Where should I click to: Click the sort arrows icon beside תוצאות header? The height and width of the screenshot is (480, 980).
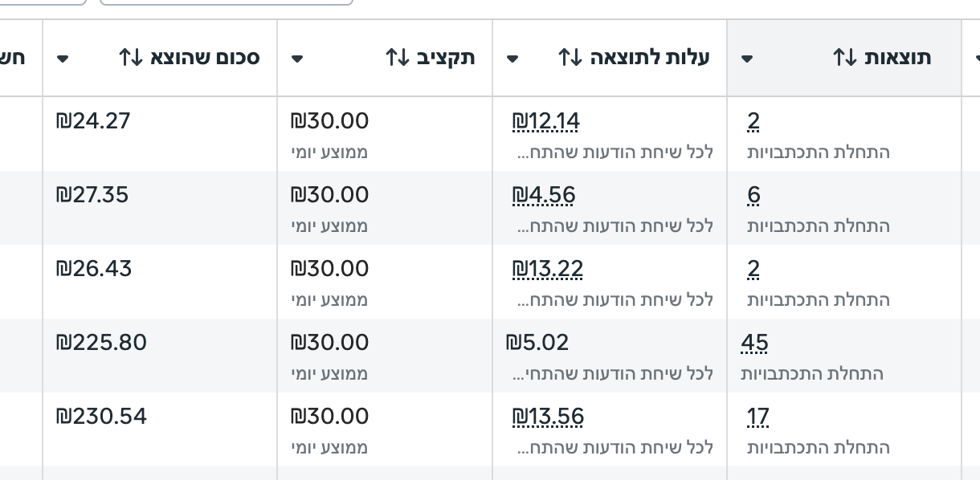pyautogui.click(x=845, y=58)
